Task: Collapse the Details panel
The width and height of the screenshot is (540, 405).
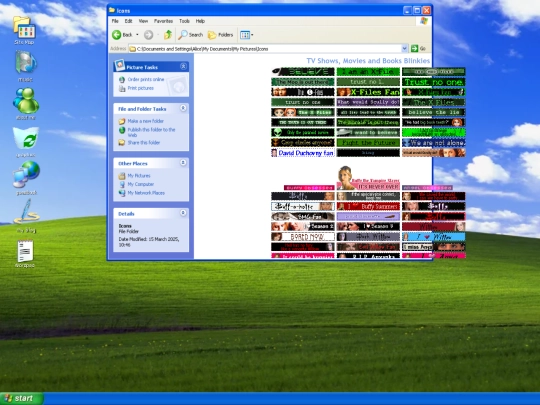Action: click(x=183, y=213)
